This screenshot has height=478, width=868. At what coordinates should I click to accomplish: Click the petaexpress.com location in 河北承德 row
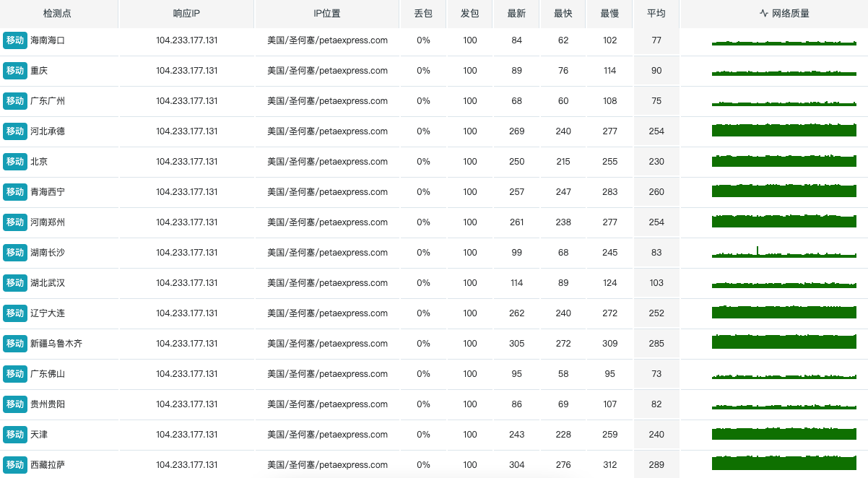pos(327,131)
